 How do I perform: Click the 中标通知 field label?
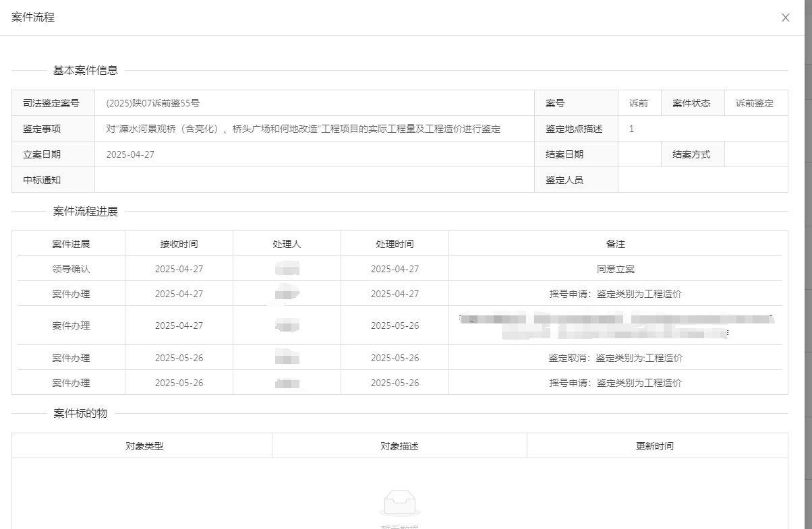pyautogui.click(x=42, y=180)
